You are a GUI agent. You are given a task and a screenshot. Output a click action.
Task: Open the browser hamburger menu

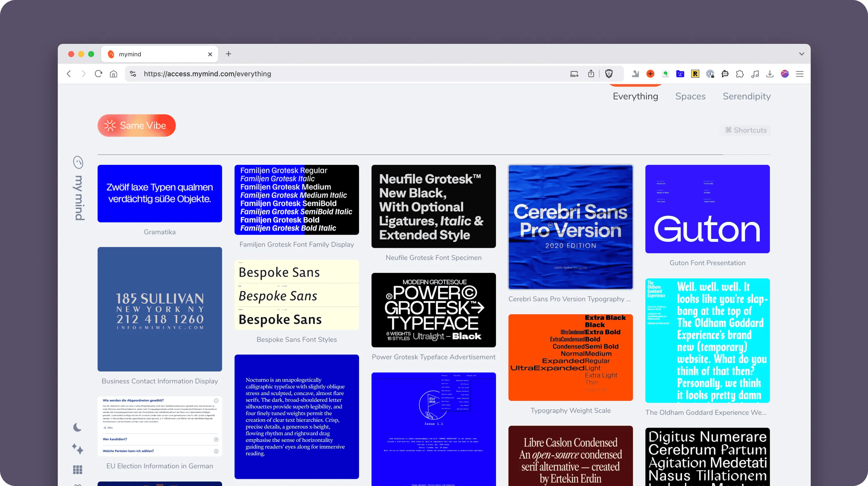(x=800, y=74)
